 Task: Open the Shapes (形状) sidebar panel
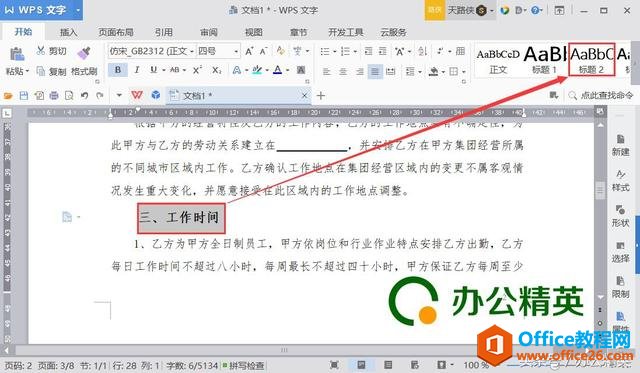point(620,216)
